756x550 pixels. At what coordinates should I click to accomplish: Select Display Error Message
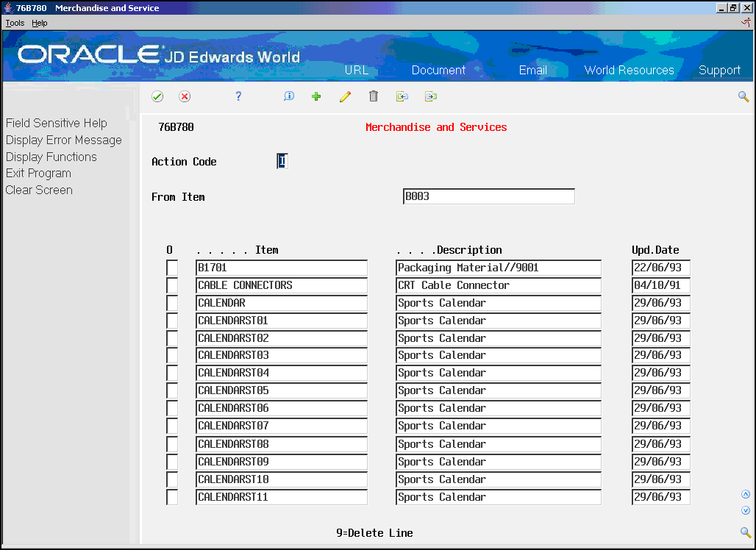[x=64, y=140]
